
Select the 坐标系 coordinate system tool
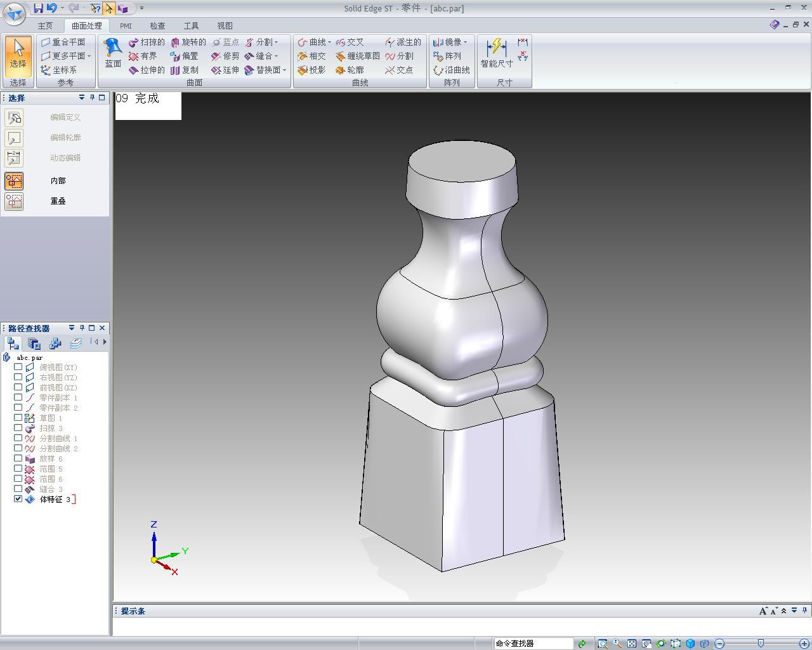point(58,70)
